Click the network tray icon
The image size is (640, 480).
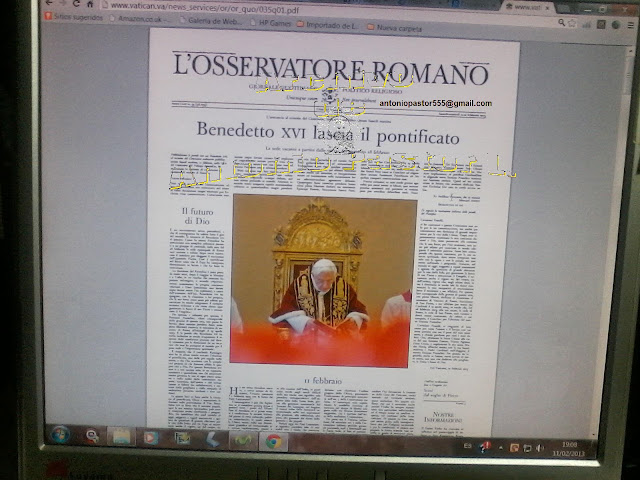click(527, 448)
